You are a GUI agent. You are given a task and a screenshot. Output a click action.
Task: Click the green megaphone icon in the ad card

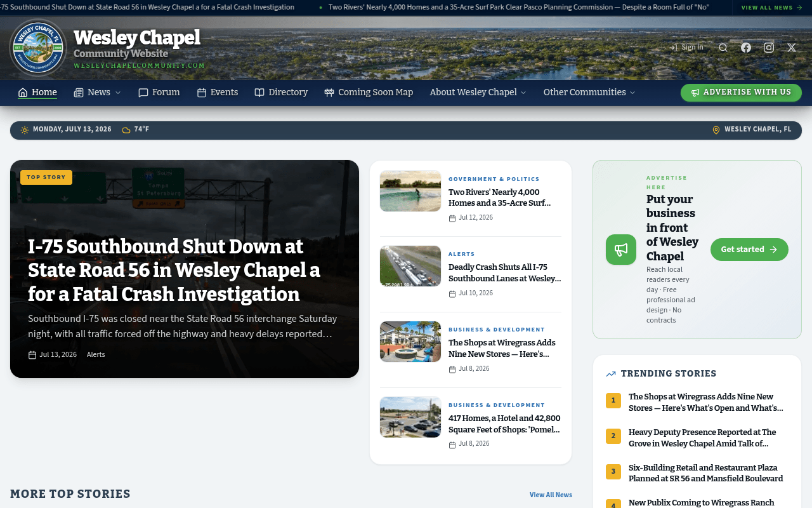(x=621, y=250)
